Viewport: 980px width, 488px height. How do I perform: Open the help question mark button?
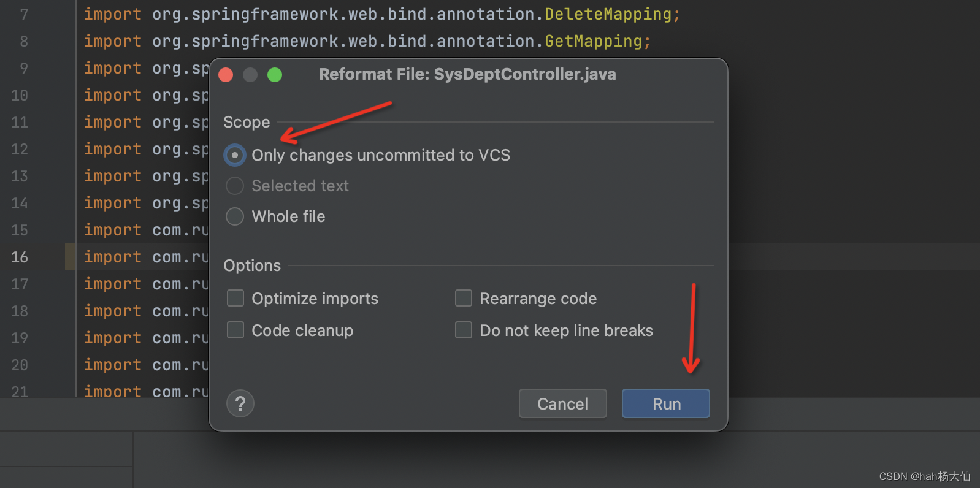(240, 403)
